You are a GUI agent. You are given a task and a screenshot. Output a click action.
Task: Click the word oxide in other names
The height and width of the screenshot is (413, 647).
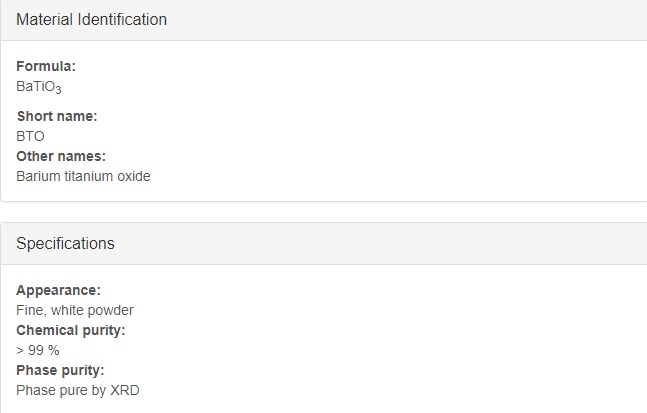(x=134, y=176)
